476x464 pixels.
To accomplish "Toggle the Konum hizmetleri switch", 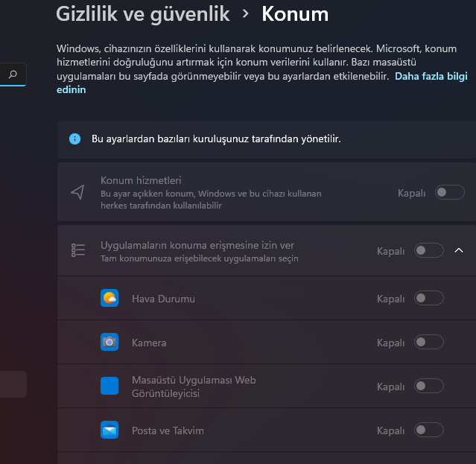I will [450, 192].
